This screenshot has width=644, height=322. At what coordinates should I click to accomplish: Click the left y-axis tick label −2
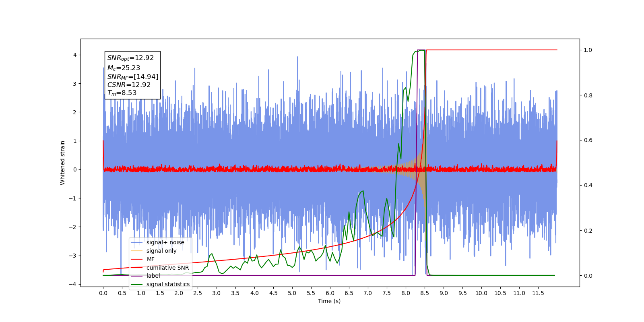pos(73,227)
